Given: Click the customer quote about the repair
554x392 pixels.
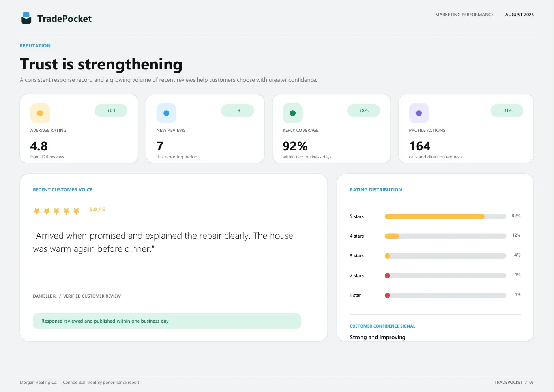Looking at the screenshot, I should coord(163,242).
